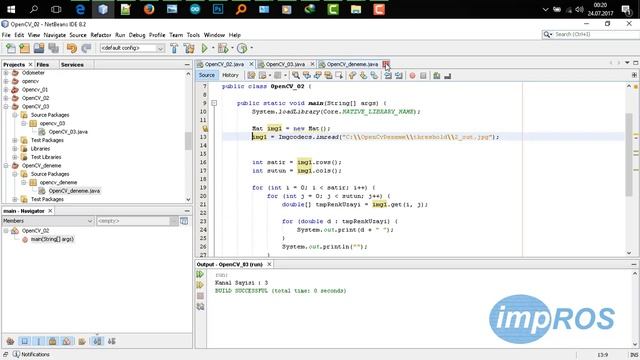Expand the OpenCV_02 project node
Screen dimensions: 640x360
pos(6,98)
